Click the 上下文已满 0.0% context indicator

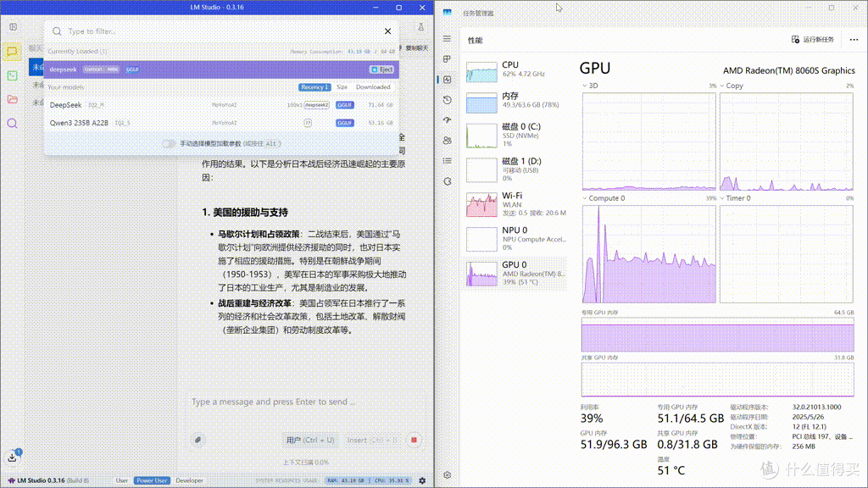[x=305, y=462]
